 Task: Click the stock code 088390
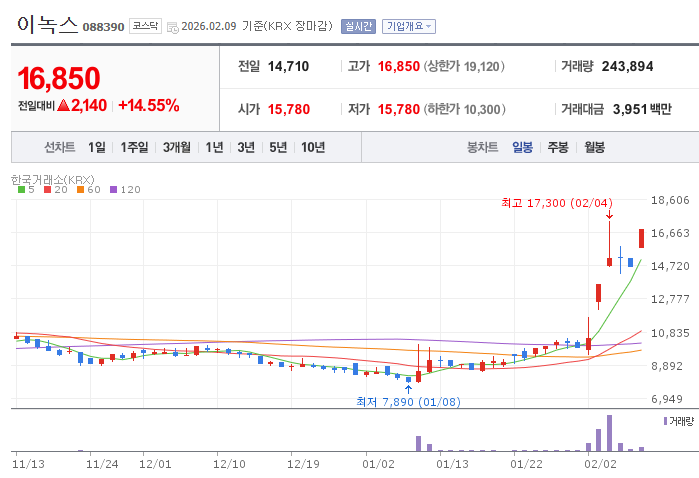(103, 27)
